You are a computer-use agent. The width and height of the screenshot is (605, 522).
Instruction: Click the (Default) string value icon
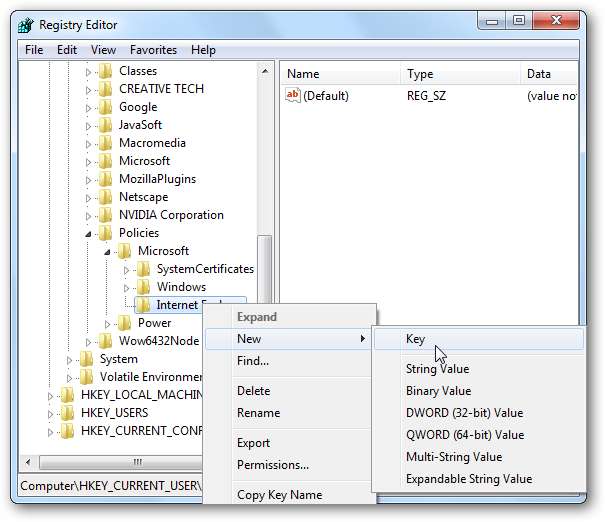pyautogui.click(x=293, y=96)
